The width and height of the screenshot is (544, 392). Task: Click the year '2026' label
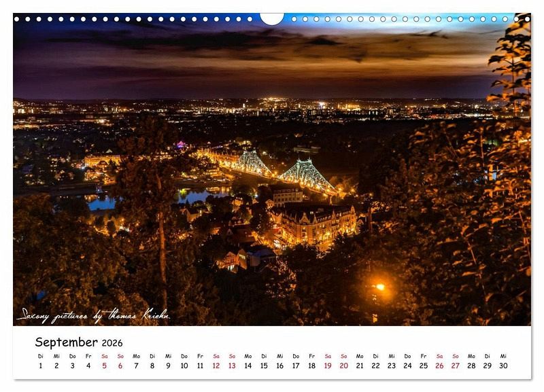click(112, 343)
